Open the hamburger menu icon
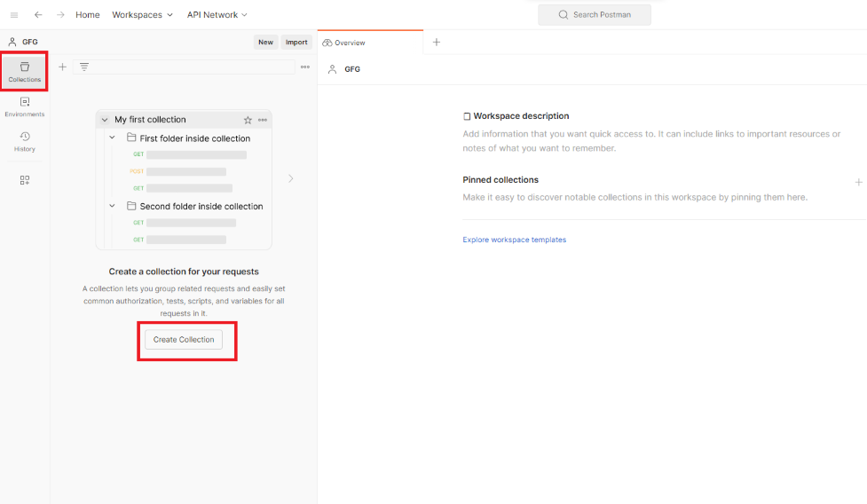Screen dimensions: 867x504 pyautogui.click(x=14, y=15)
